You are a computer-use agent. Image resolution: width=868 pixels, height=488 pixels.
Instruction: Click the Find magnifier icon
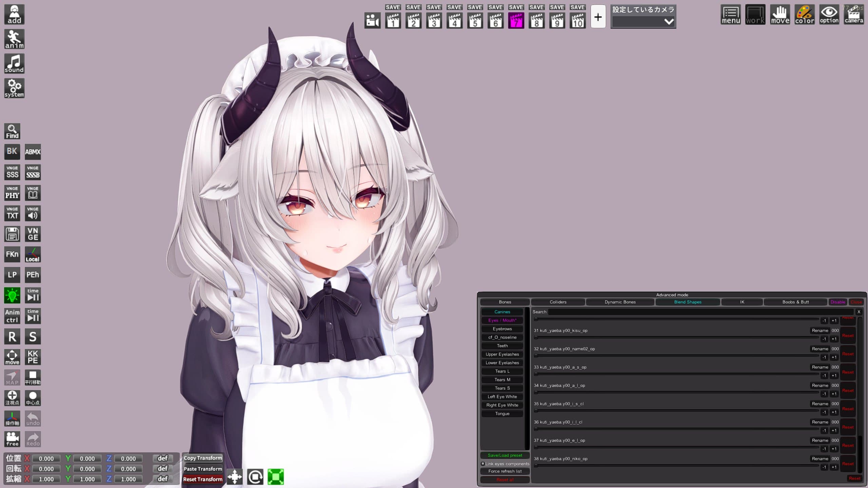pyautogui.click(x=12, y=131)
